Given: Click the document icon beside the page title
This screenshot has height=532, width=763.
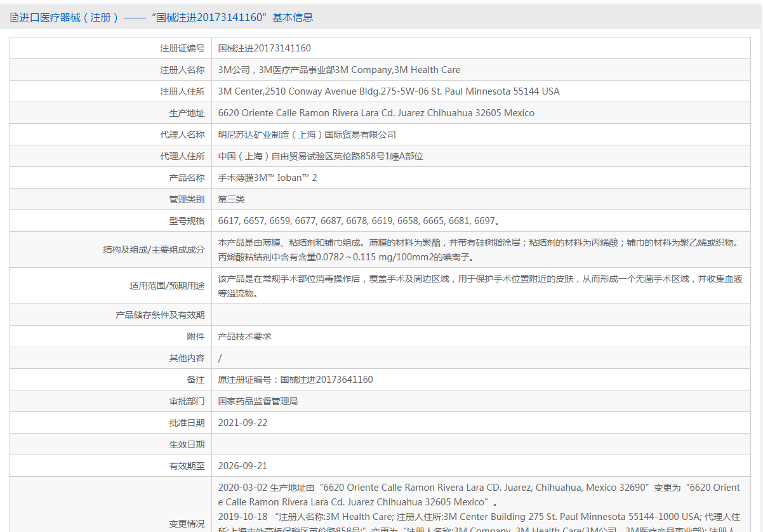Looking at the screenshot, I should click(x=14, y=18).
